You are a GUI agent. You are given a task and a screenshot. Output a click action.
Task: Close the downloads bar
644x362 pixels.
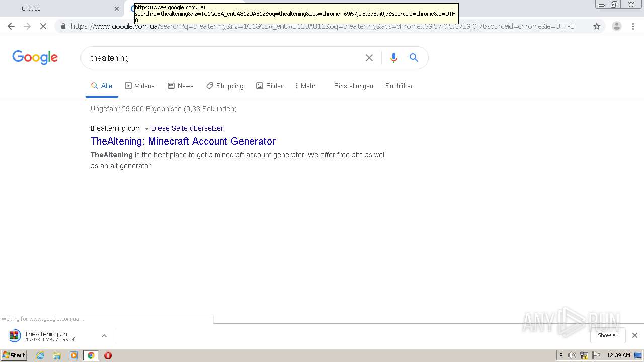tap(635, 335)
